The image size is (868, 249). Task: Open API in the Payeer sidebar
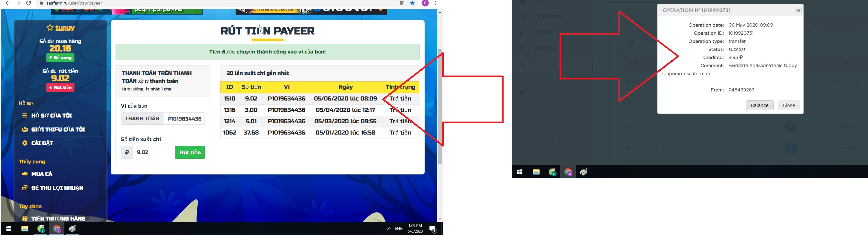tap(539, 92)
